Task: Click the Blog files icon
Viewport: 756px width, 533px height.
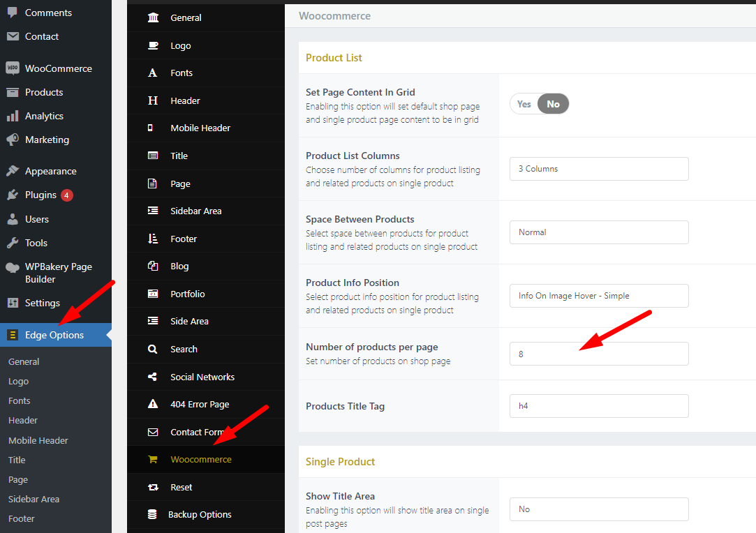Action: (x=153, y=266)
